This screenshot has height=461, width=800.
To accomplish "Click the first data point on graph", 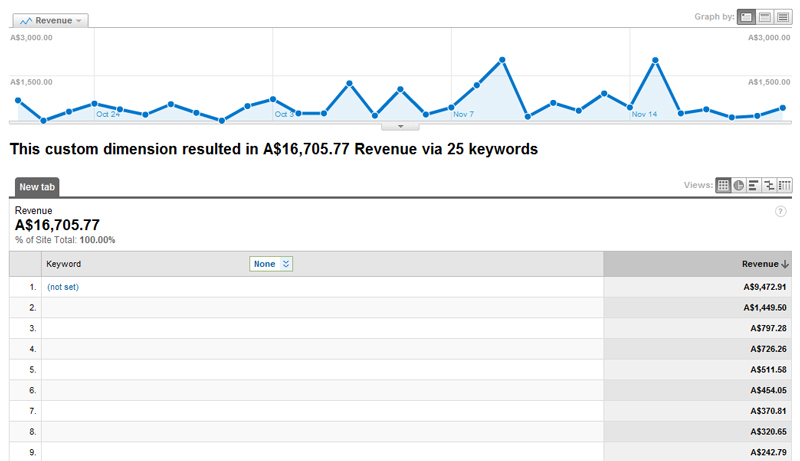I will (x=18, y=100).
